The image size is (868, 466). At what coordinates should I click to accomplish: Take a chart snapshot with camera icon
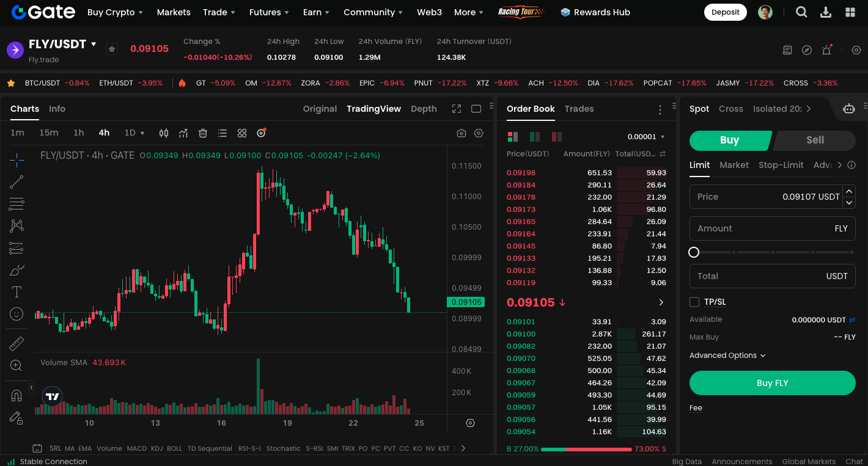462,133
